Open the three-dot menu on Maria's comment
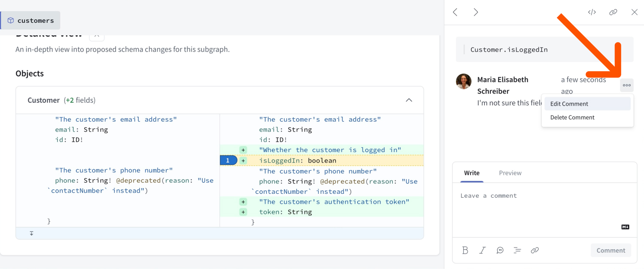644x269 pixels. (x=626, y=85)
